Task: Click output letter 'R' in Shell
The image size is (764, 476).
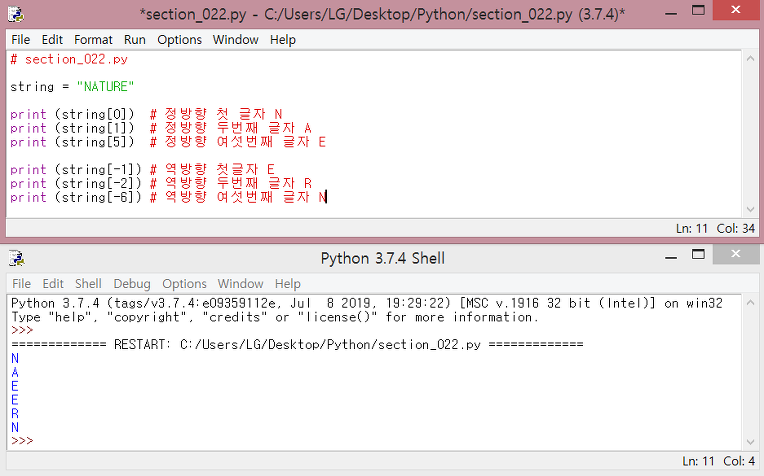Action: pyautogui.click(x=15, y=414)
